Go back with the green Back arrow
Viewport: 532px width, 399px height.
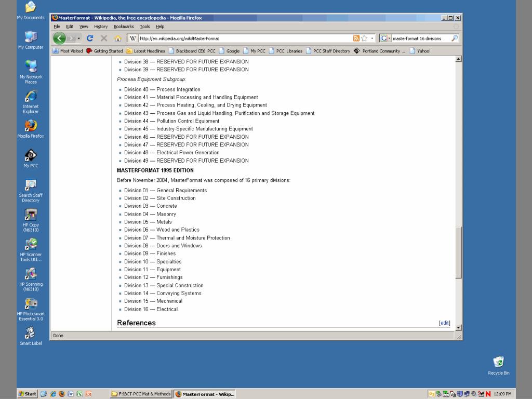tap(59, 38)
